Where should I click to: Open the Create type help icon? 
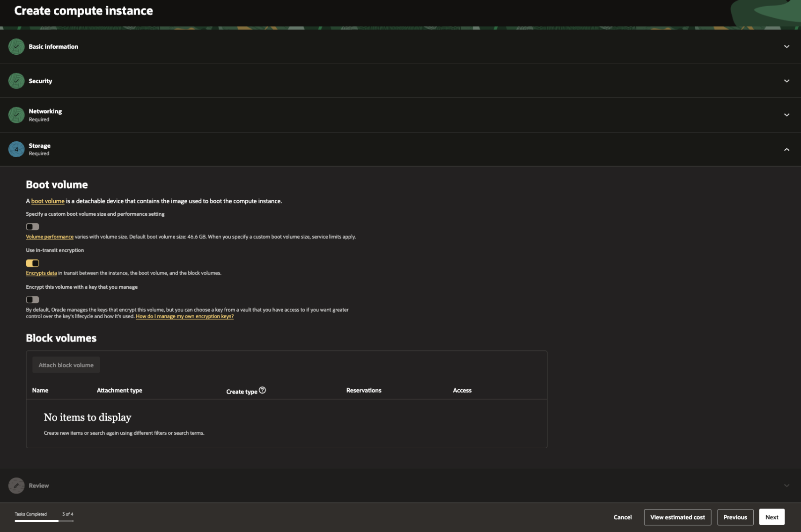click(x=262, y=390)
